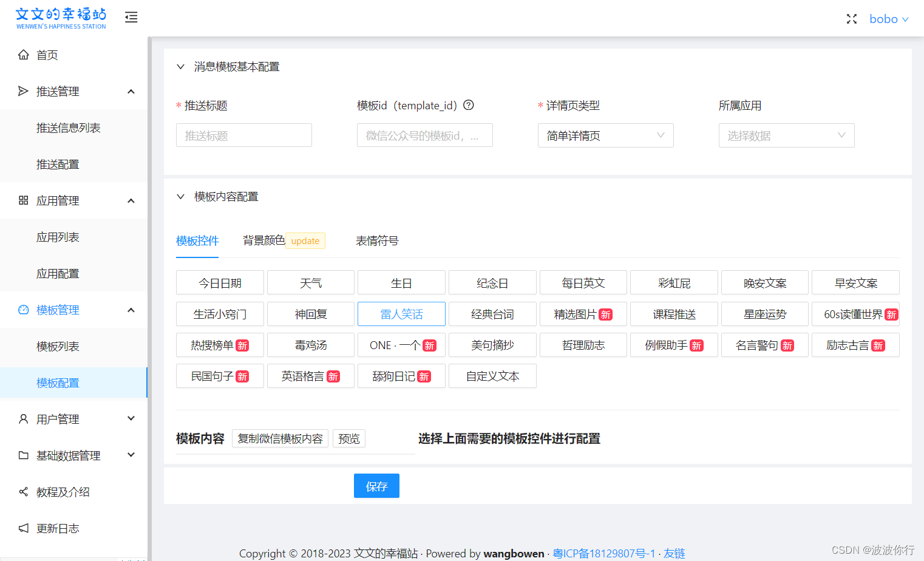Add the 舔狗日记 widget
Viewport: 924px width, 561px height.
401,376
